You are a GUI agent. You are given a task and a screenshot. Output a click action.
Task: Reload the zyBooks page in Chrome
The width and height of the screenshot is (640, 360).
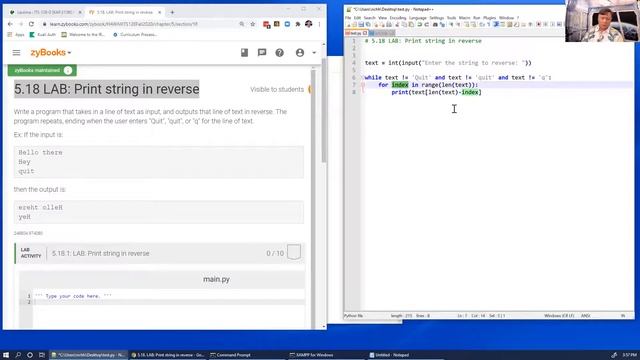[x=31, y=24]
